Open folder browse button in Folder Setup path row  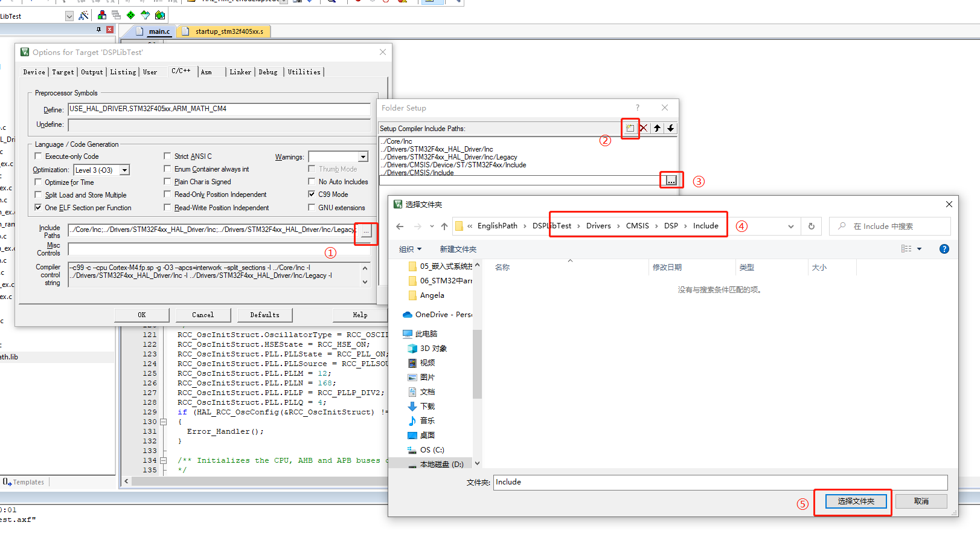coord(671,180)
